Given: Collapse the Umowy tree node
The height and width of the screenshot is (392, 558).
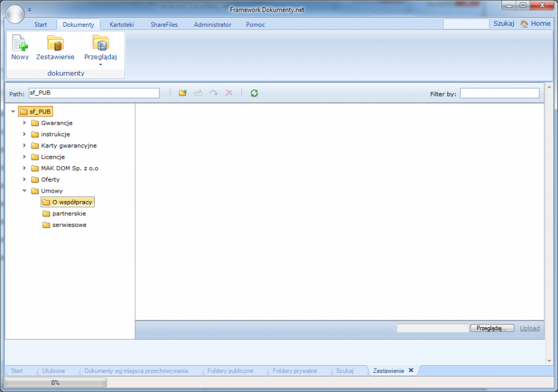Looking at the screenshot, I should pos(24,190).
